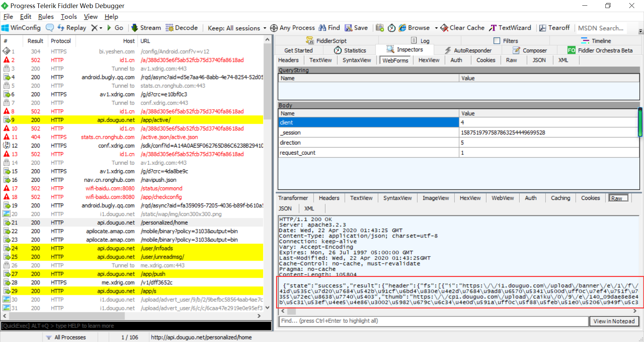The height and width of the screenshot is (342, 644).
Task: Sort sessions by the Result column header
Action: (x=35, y=41)
